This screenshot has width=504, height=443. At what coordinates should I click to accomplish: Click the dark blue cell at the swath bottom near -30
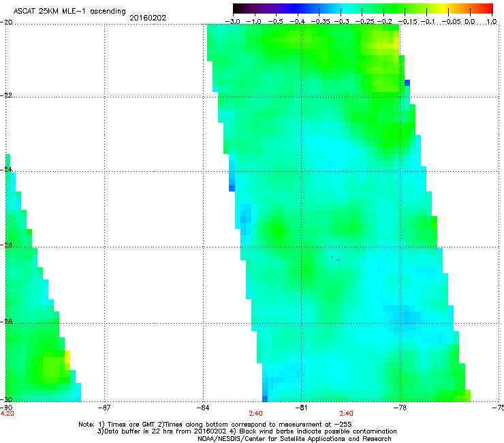coord(265,399)
